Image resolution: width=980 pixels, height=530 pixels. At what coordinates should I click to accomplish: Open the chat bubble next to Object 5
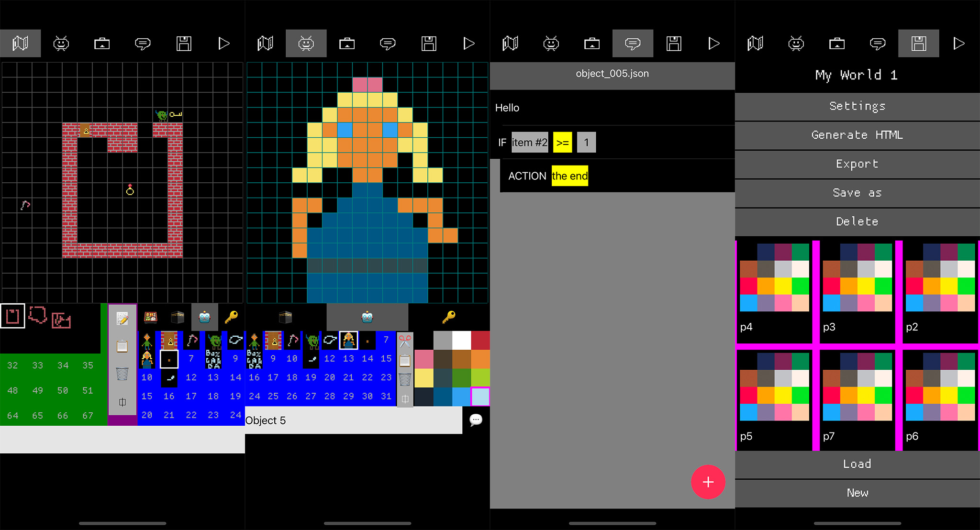[x=476, y=420]
